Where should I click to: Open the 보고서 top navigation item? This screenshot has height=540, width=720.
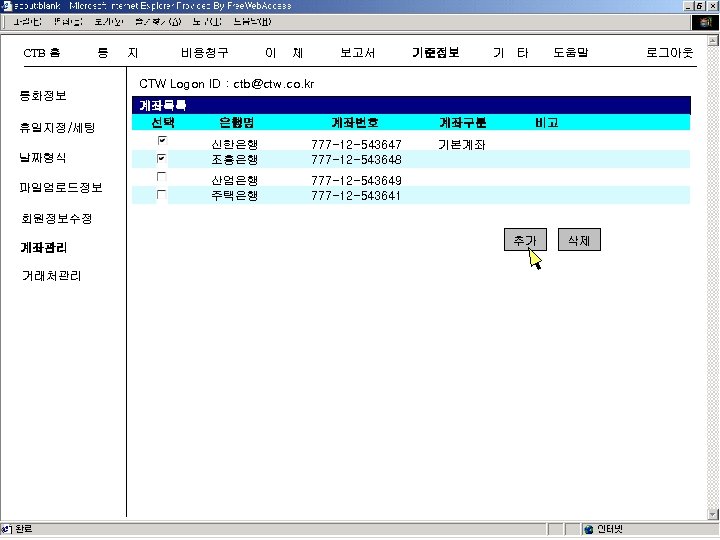point(358,53)
